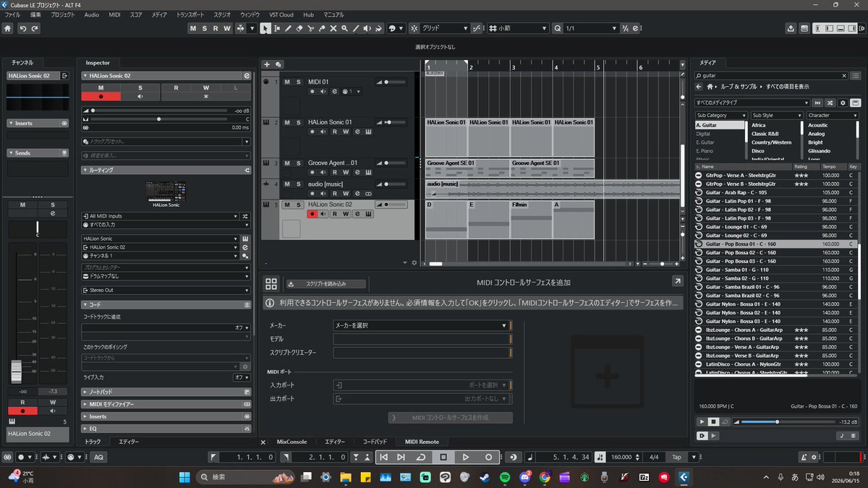The height and width of the screenshot is (488, 868).
Task: Select the Erase tool
Action: [299, 28]
